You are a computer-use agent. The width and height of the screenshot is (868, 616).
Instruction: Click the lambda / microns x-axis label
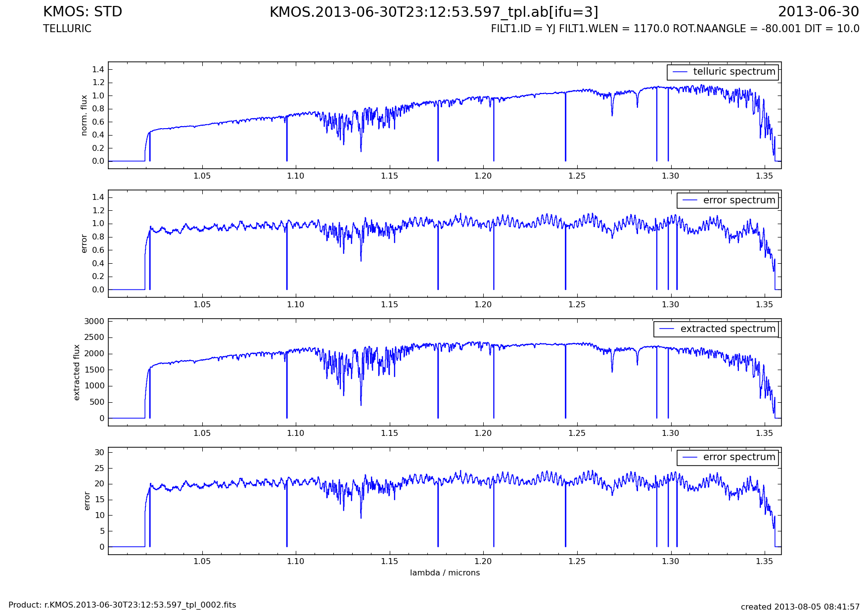click(x=445, y=573)
